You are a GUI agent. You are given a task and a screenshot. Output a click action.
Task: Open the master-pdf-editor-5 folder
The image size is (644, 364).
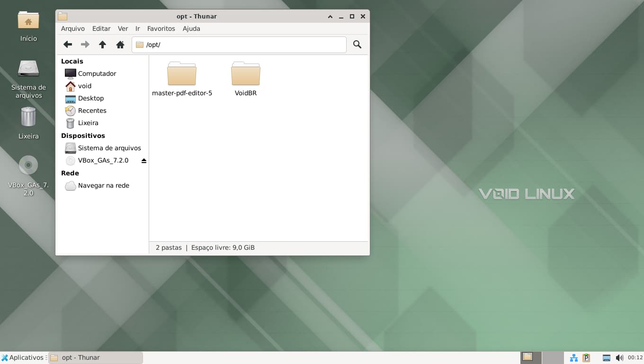click(182, 75)
